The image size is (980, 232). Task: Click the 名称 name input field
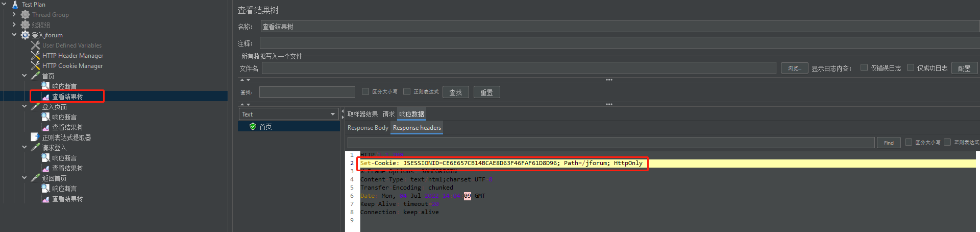coord(620,26)
